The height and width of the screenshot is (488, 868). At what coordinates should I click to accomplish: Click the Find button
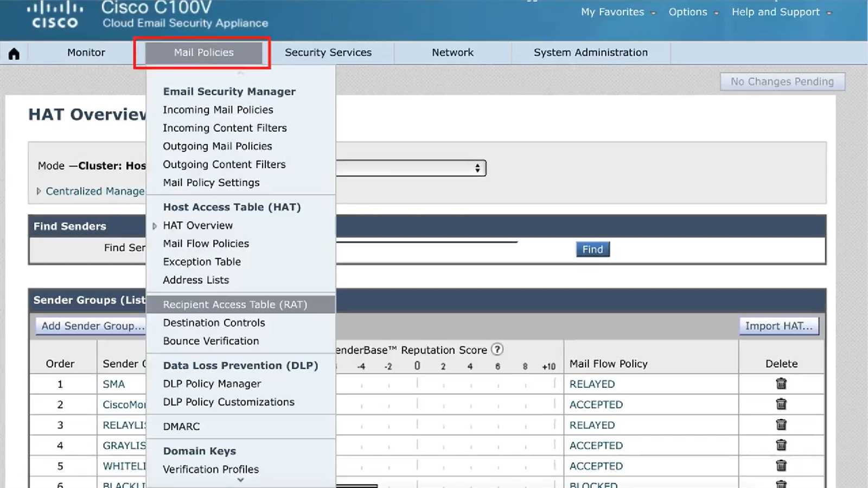592,249
